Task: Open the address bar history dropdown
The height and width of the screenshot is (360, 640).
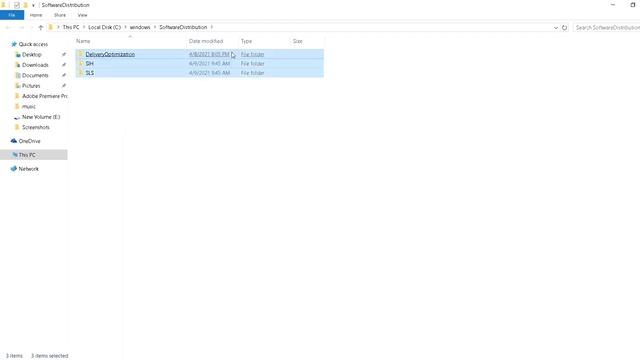Action: [556, 28]
